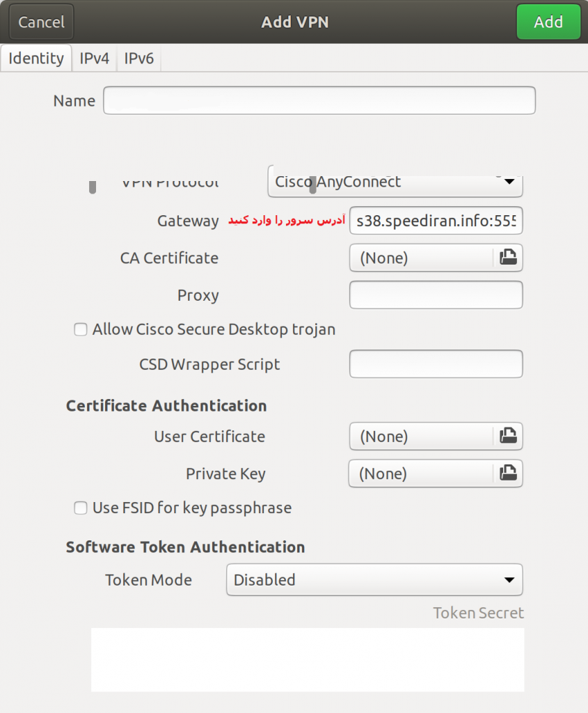The height and width of the screenshot is (713, 588).
Task: Enable Allow Cisco Secure Desktop trojan
Action: (81, 329)
